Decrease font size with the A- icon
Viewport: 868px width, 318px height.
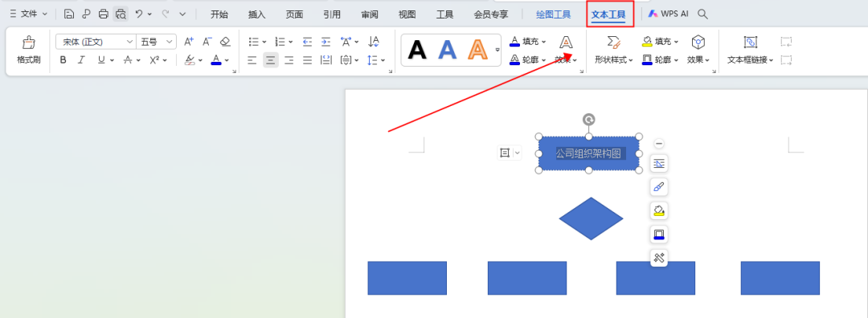point(207,42)
